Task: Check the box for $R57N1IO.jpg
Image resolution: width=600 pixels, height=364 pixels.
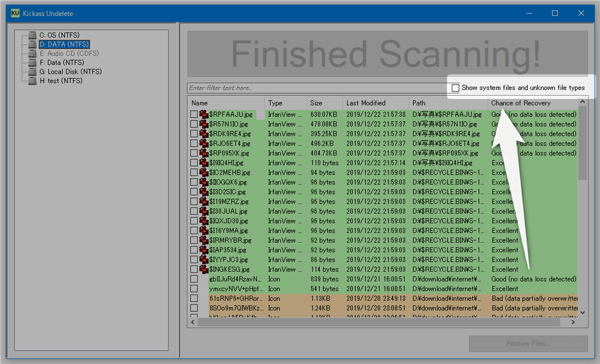Action: click(x=194, y=124)
